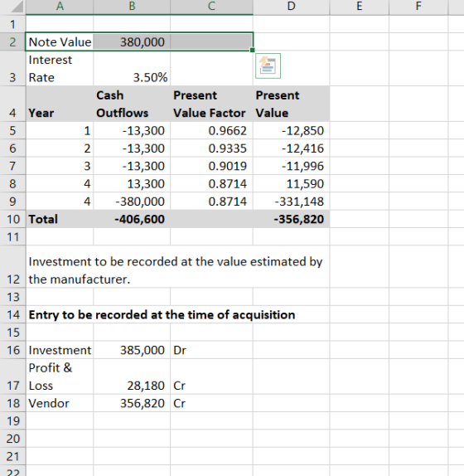This screenshot has width=464, height=476.
Task: Select the -380,000 cash outflow cell
Action: click(x=132, y=201)
